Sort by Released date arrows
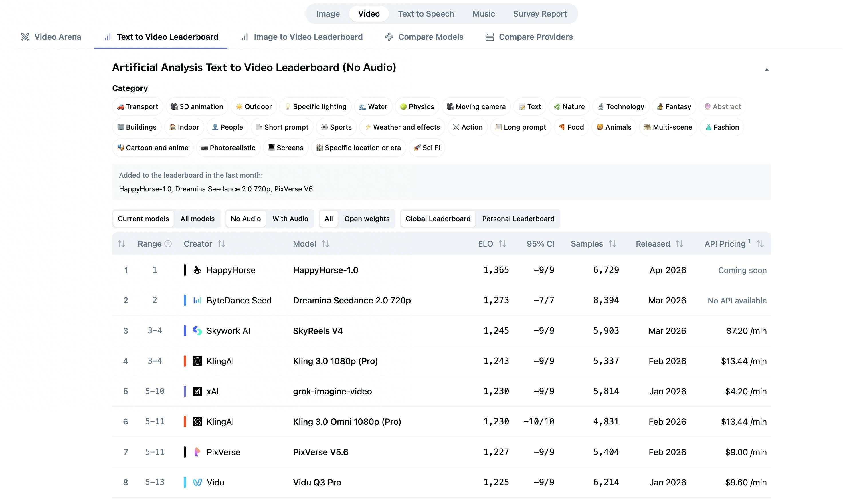843x504 pixels. [x=679, y=243]
